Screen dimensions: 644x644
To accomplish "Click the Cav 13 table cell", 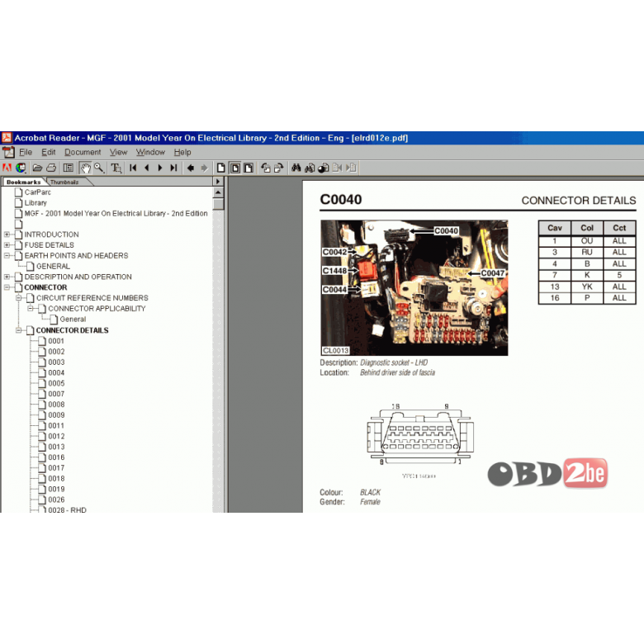I will pyautogui.click(x=555, y=286).
